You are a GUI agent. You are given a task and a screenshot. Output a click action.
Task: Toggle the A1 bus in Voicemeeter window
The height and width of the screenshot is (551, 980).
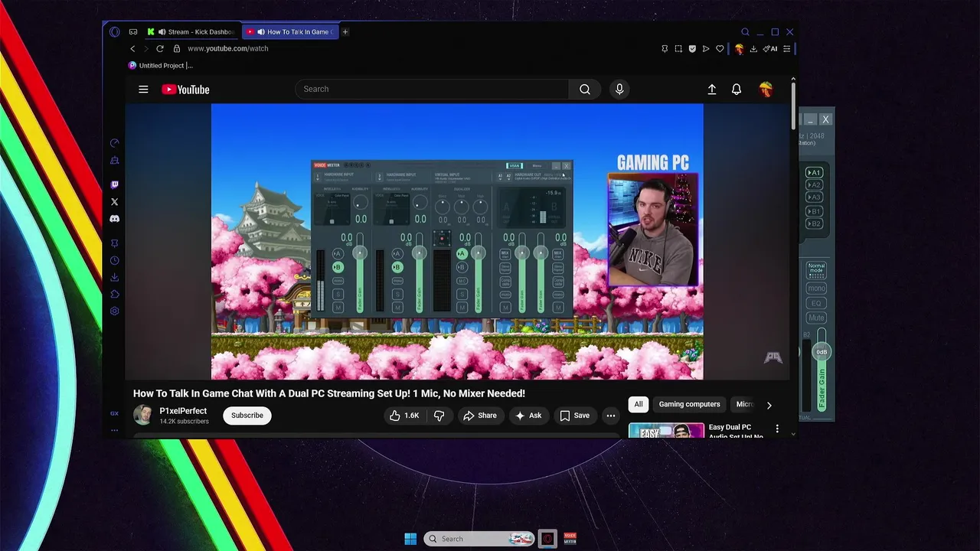tap(815, 172)
